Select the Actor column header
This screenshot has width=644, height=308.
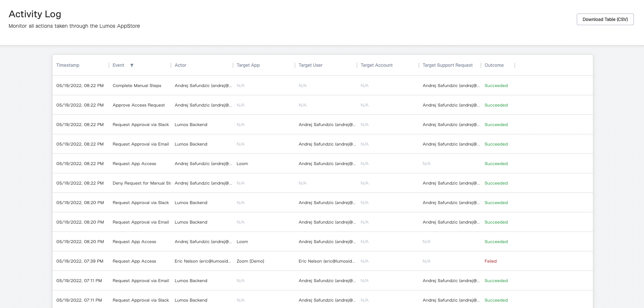click(180, 65)
